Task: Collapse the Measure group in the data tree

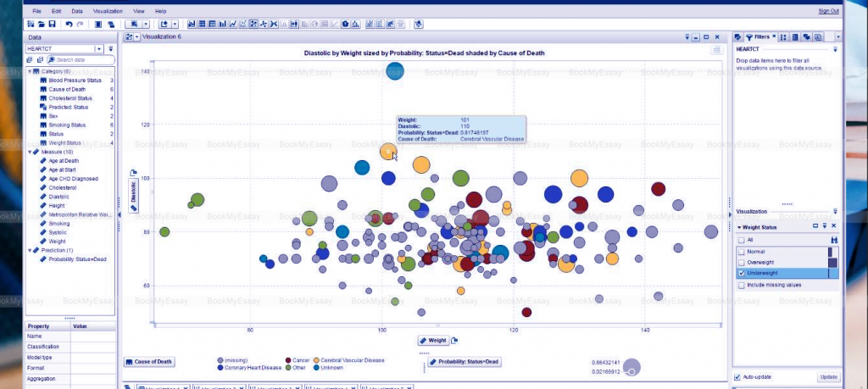Action: click(x=30, y=153)
